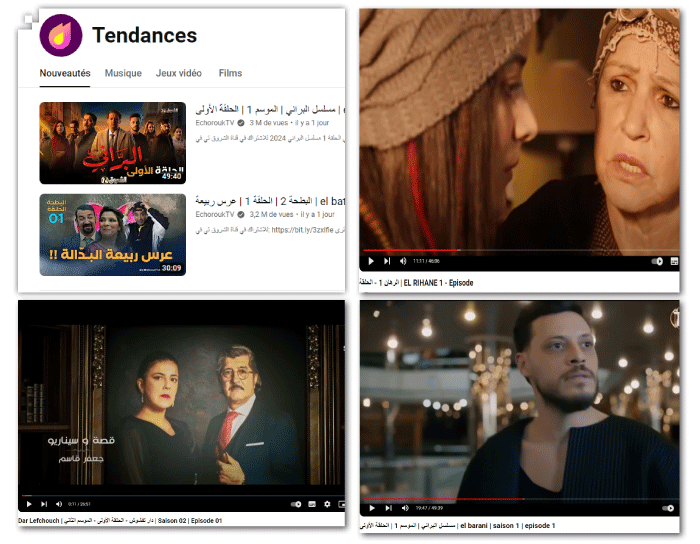700x544 pixels.
Task: Skip to next video in Dar Lefchouch player
Action: coord(44,504)
